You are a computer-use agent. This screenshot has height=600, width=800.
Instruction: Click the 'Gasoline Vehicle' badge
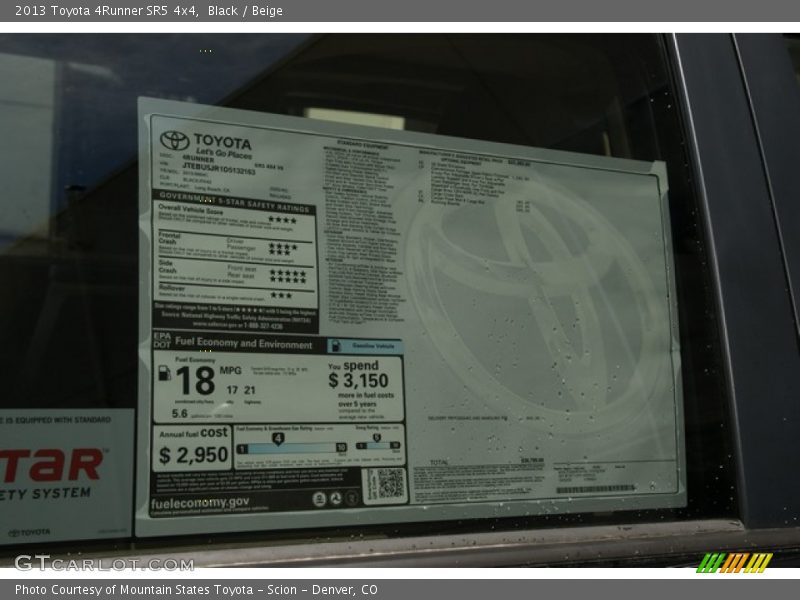tap(365, 346)
